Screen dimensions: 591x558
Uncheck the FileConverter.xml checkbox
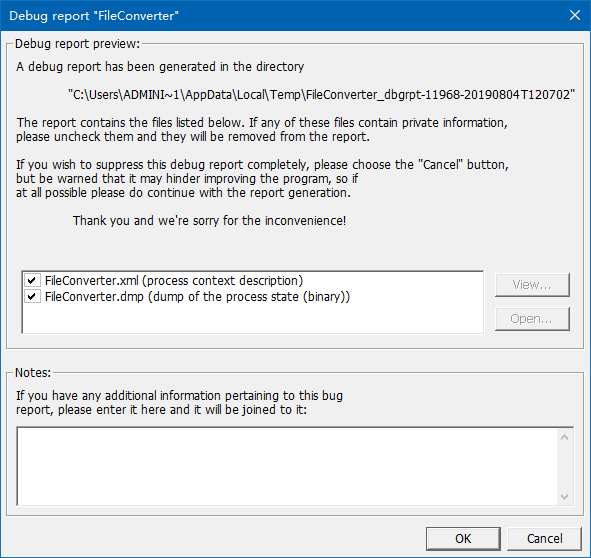point(32,280)
